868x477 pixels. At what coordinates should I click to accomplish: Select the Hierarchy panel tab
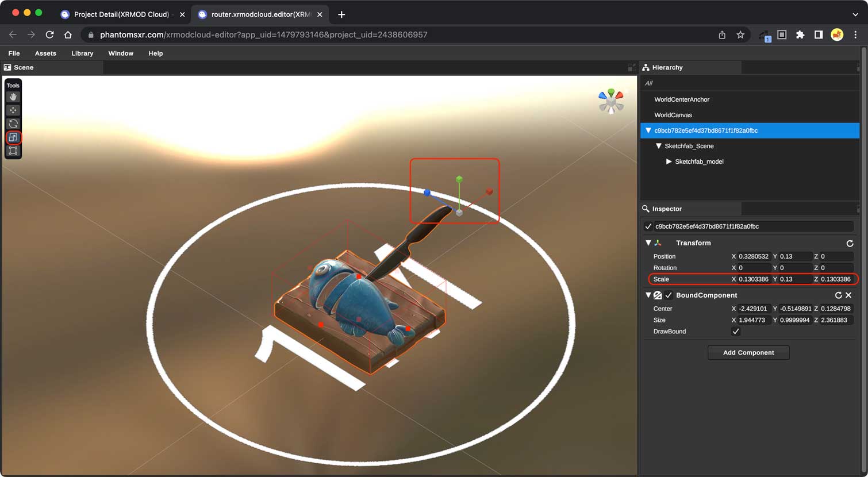(691, 67)
